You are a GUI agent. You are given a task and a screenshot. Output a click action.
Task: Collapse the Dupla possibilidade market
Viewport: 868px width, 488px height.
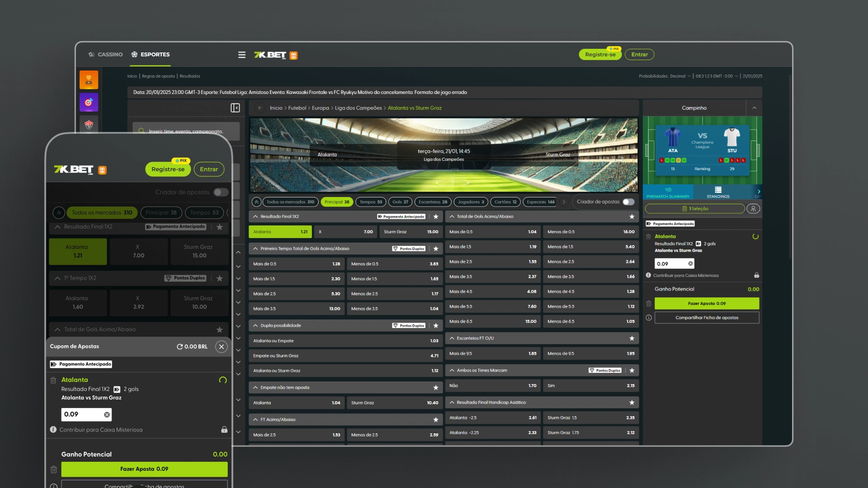coord(255,325)
